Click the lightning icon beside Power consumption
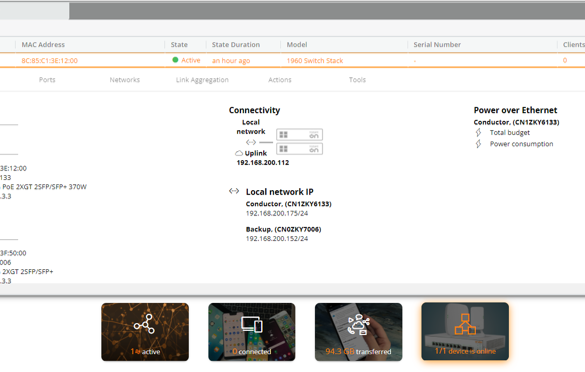The height and width of the screenshot is (372, 585). (478, 144)
